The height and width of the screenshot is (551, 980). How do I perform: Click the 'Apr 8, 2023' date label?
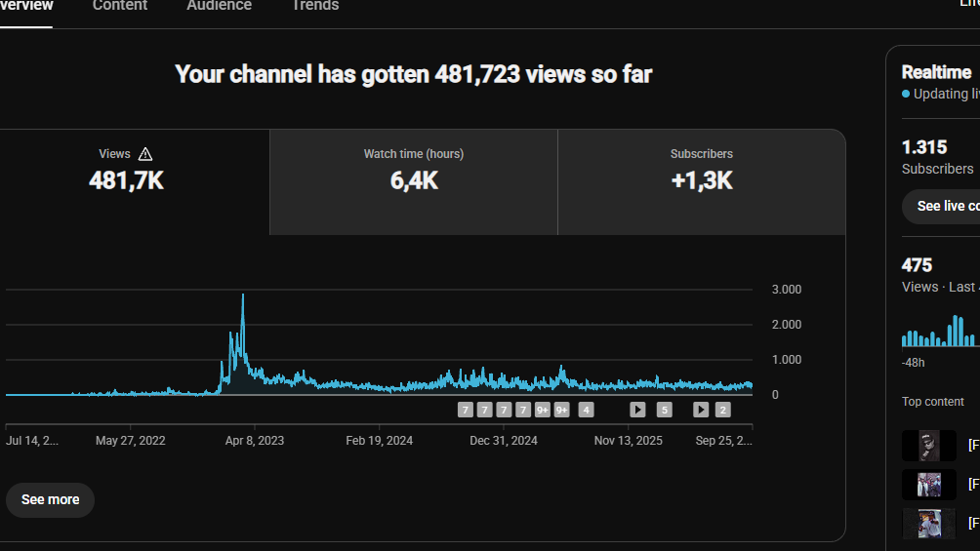(255, 441)
